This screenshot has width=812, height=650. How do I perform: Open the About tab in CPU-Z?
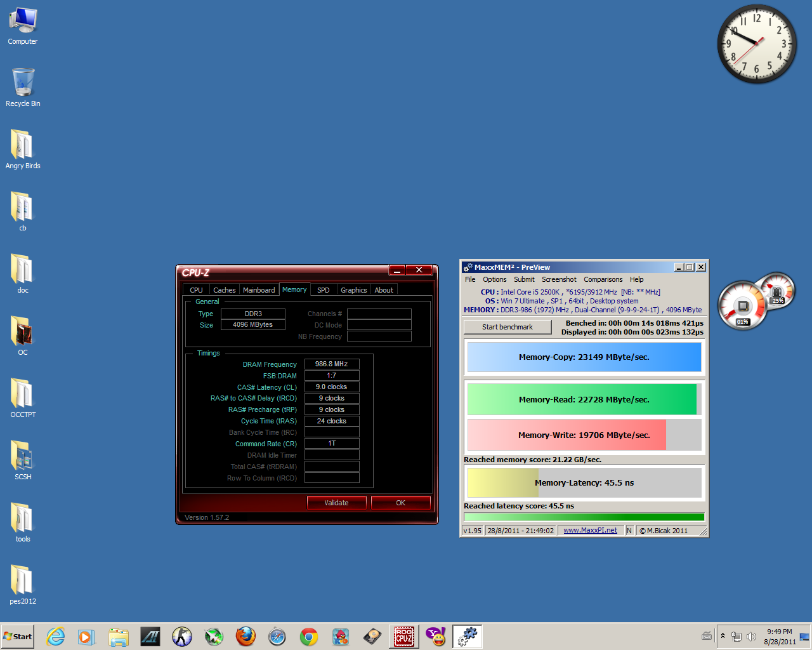coord(384,290)
